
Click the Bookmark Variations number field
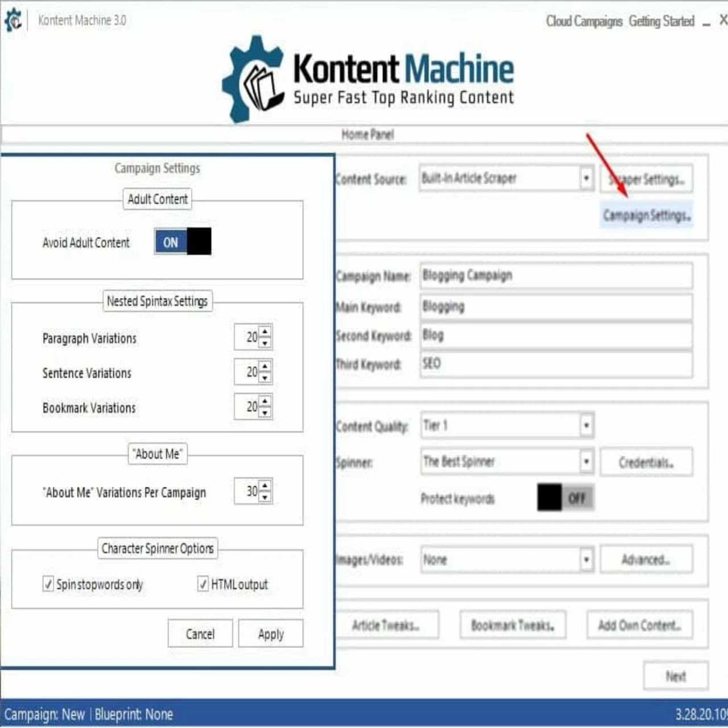[x=247, y=407]
